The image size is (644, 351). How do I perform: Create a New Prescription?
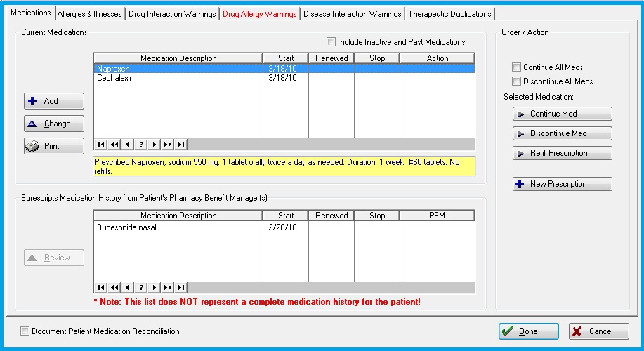[x=563, y=184]
